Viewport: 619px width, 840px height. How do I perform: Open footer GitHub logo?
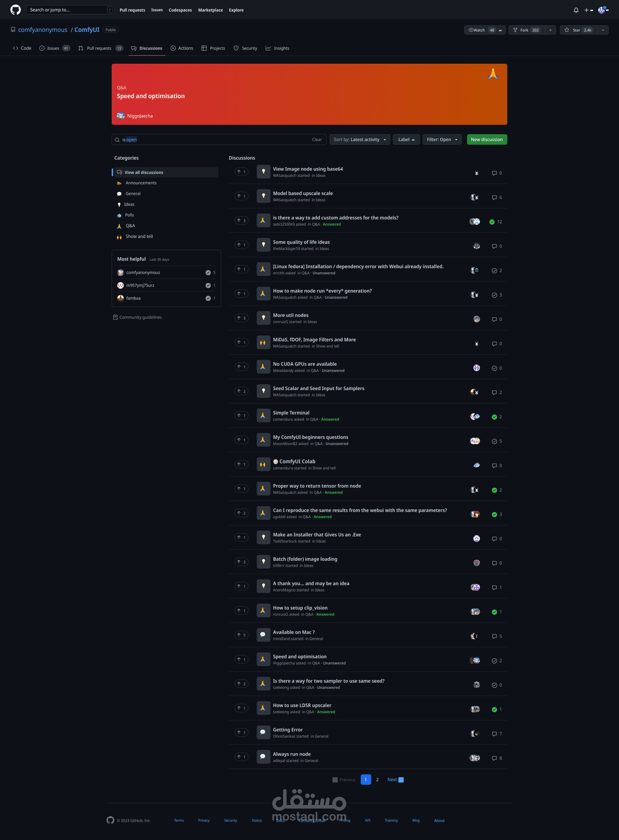point(110,820)
